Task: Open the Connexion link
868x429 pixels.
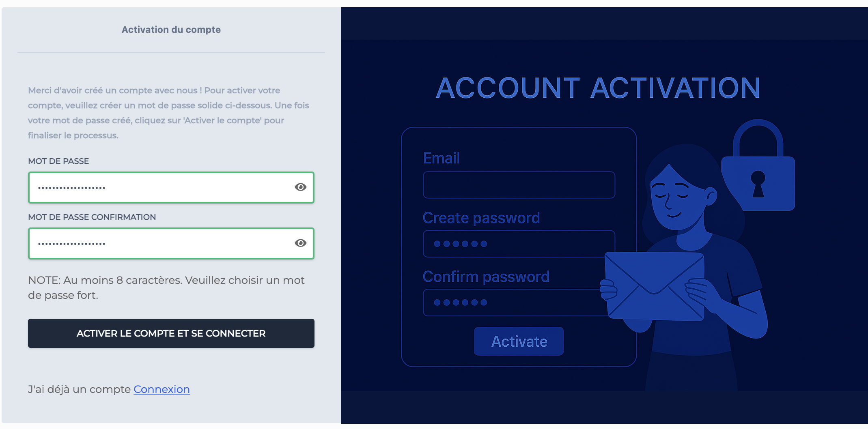Action: click(x=162, y=389)
